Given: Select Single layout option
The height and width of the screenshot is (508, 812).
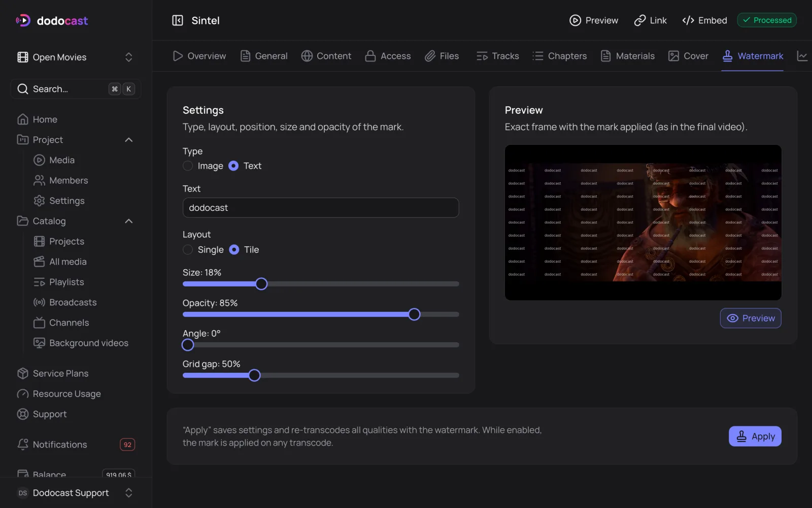Looking at the screenshot, I should pos(188,249).
